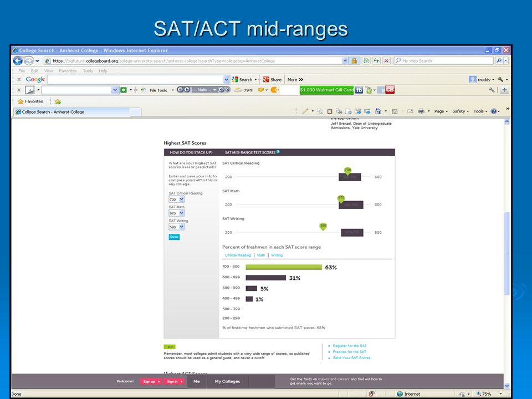Click the blue help icon beside SAT Mid-Range Test Scores
Viewport: 532px width, 399px height.
click(x=278, y=152)
